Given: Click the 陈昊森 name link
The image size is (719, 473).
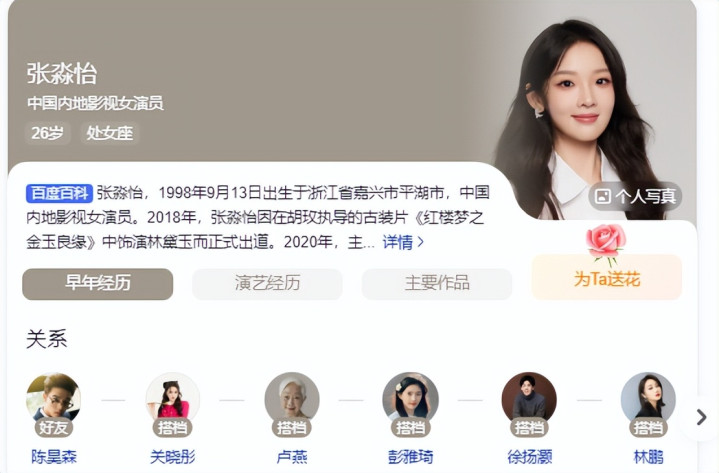Looking at the screenshot, I should click(54, 457).
